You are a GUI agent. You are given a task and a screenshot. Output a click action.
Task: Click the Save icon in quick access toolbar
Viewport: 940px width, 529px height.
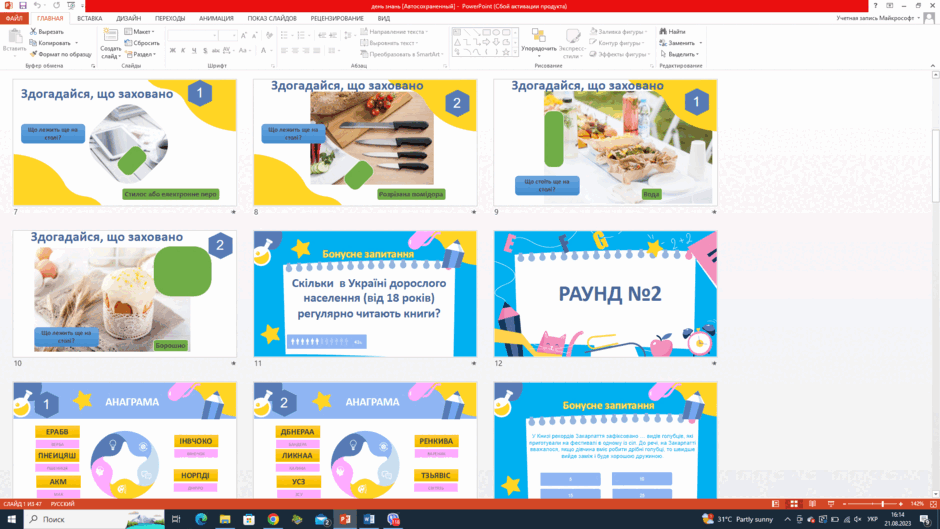tap(22, 5)
